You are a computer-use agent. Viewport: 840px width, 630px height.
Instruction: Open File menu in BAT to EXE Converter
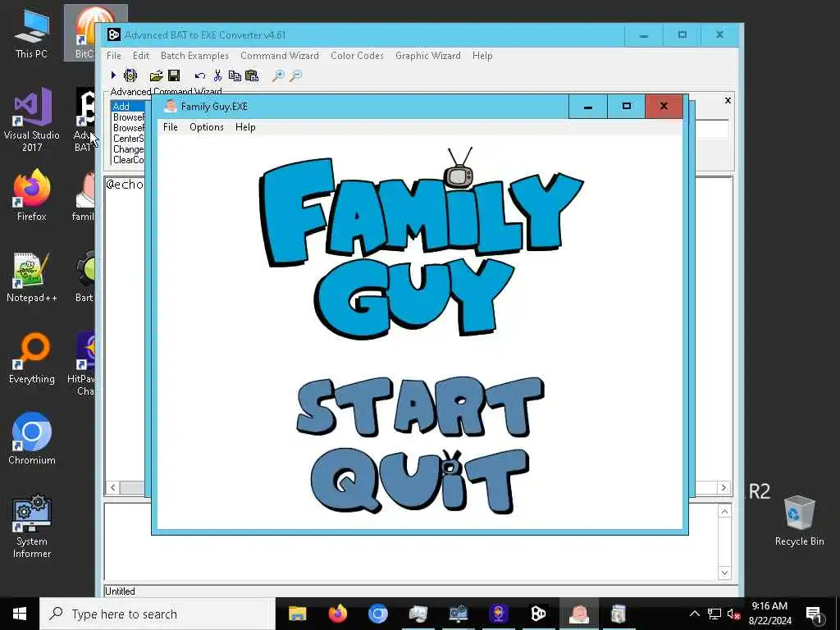(113, 56)
